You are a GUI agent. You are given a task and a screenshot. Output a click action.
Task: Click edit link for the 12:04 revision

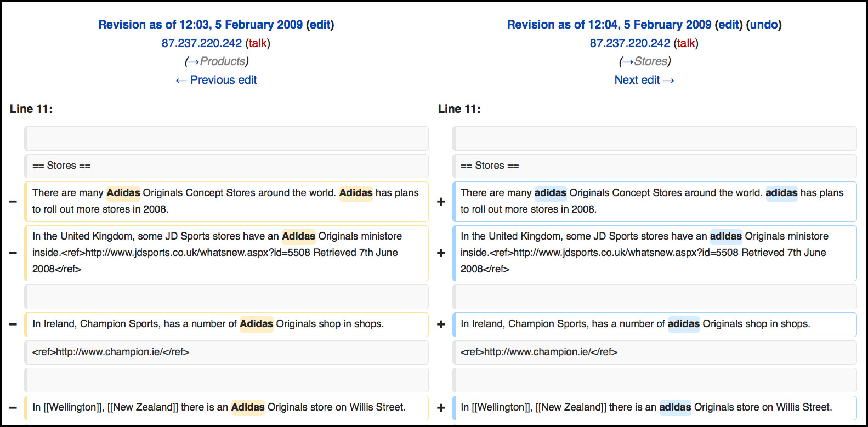coord(729,25)
